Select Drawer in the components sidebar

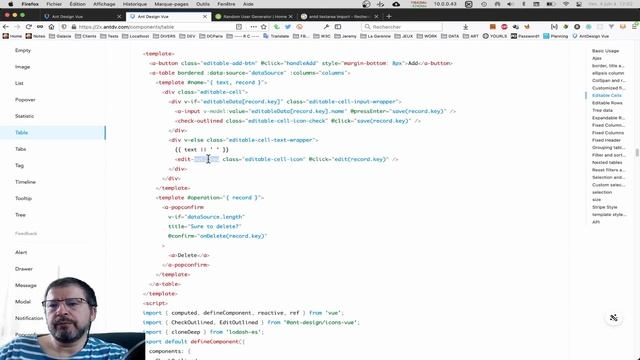[24, 269]
